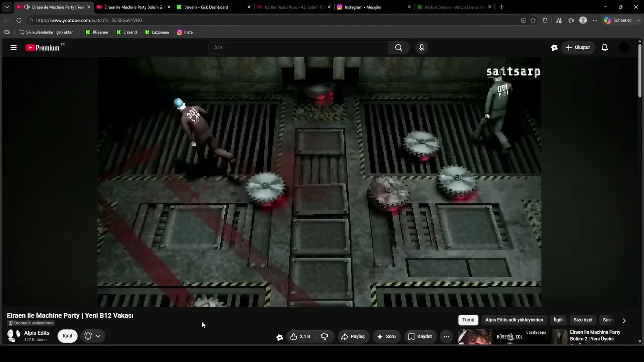Close the Instagram Mesajlar tab
Screen dimensions: 644x362
point(409,7)
